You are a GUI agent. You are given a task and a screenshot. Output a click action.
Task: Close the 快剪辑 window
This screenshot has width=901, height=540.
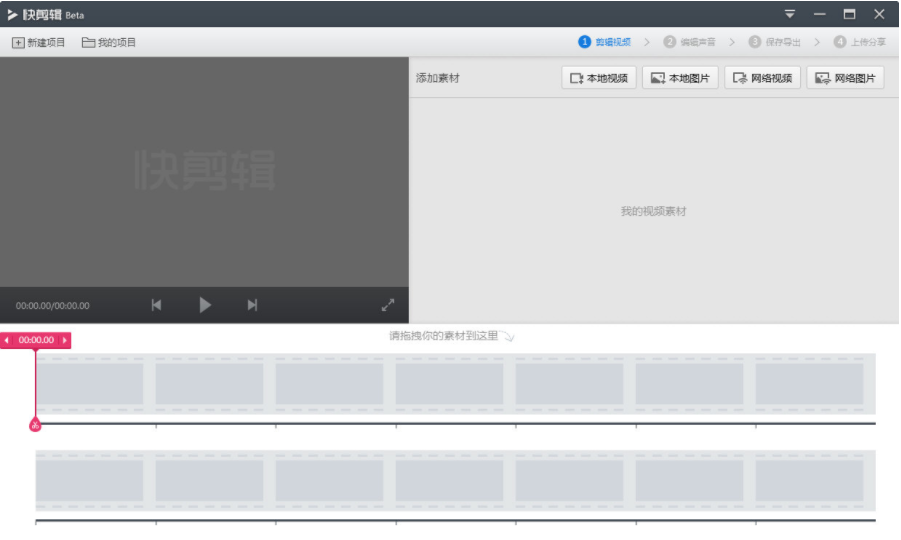(879, 14)
